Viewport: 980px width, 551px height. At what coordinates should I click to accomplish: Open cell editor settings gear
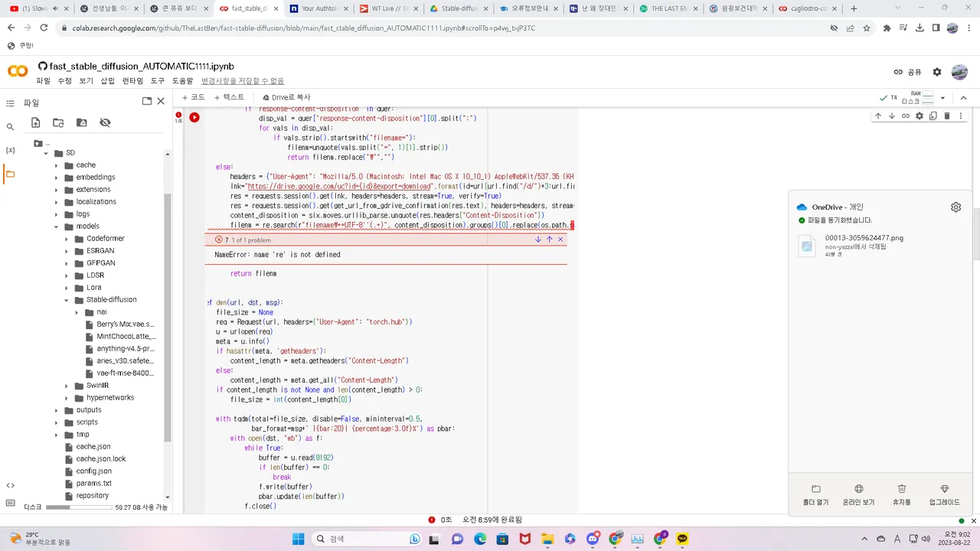tap(920, 116)
